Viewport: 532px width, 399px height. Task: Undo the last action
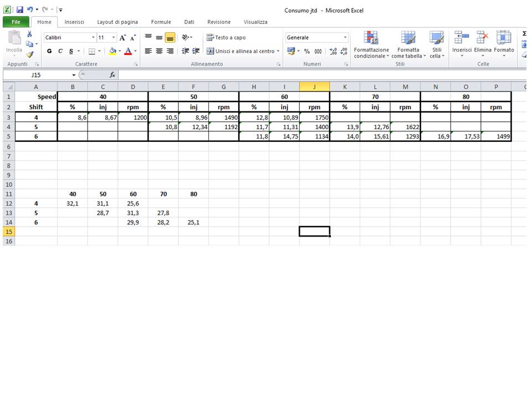coord(30,9)
